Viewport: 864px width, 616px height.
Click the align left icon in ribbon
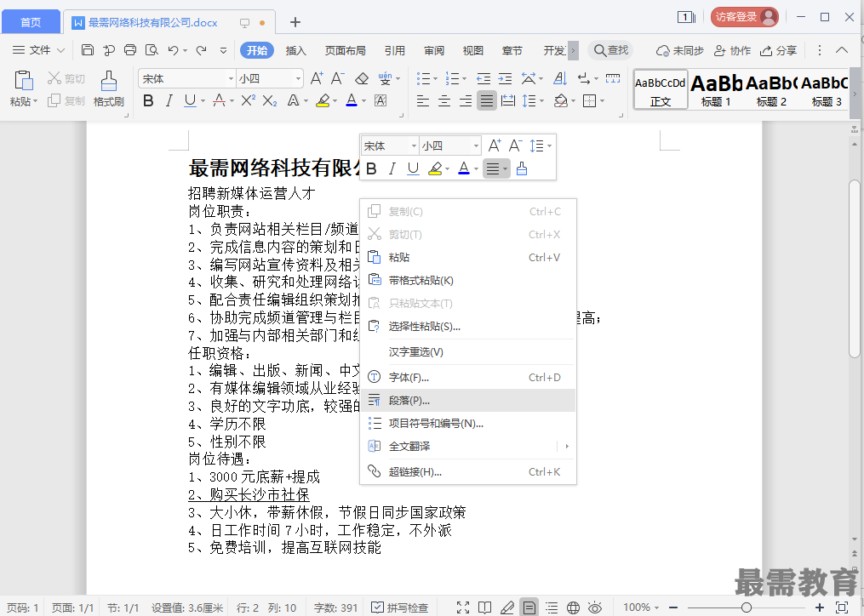tap(422, 101)
